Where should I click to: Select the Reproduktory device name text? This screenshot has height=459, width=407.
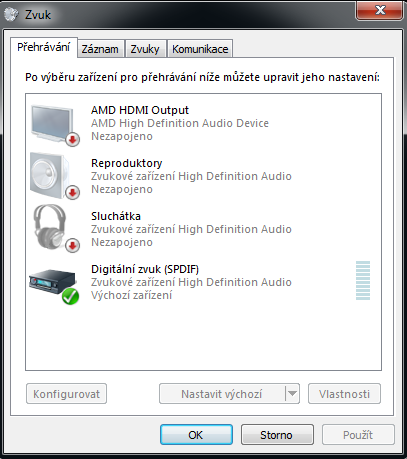[126, 163]
